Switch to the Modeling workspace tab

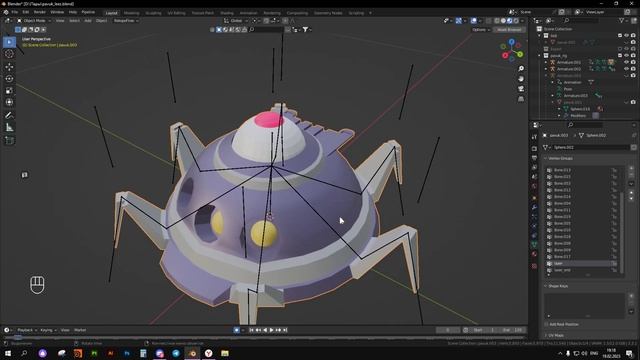click(131, 13)
